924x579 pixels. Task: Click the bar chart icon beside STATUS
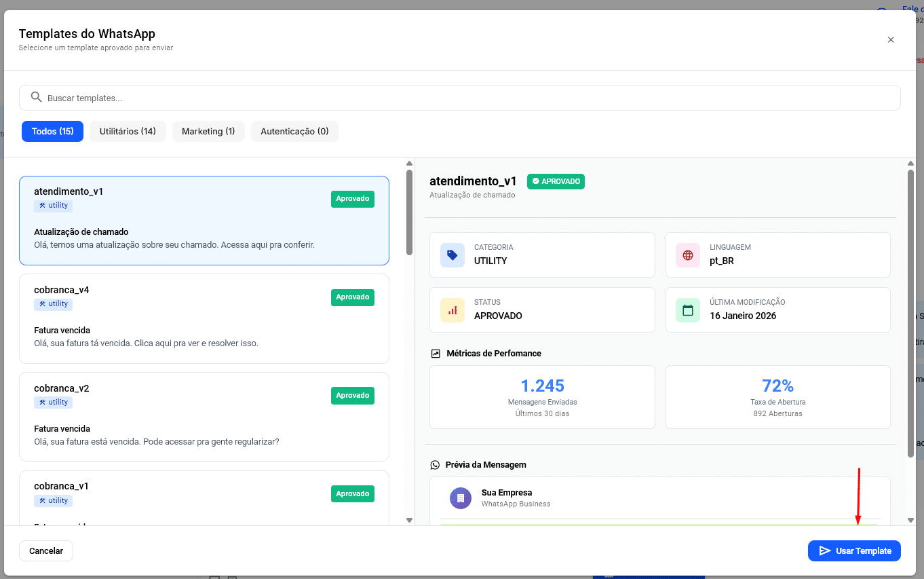452,310
